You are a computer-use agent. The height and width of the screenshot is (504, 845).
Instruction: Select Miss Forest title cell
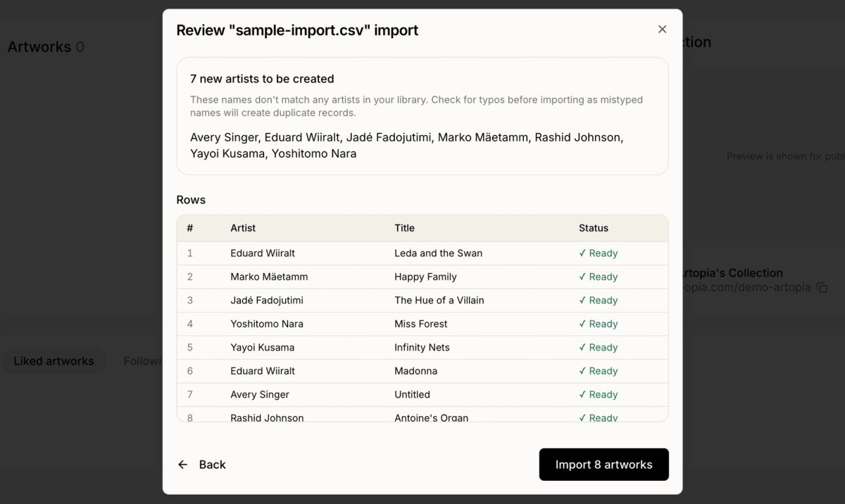click(x=421, y=324)
